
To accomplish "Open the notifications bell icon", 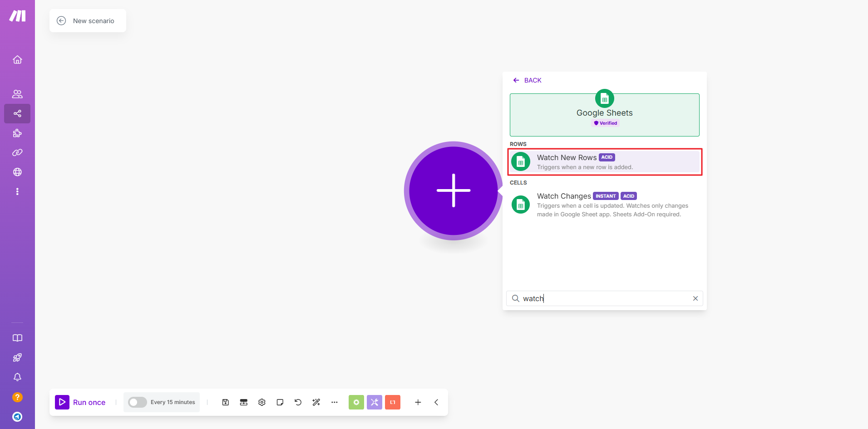I will click(x=17, y=377).
